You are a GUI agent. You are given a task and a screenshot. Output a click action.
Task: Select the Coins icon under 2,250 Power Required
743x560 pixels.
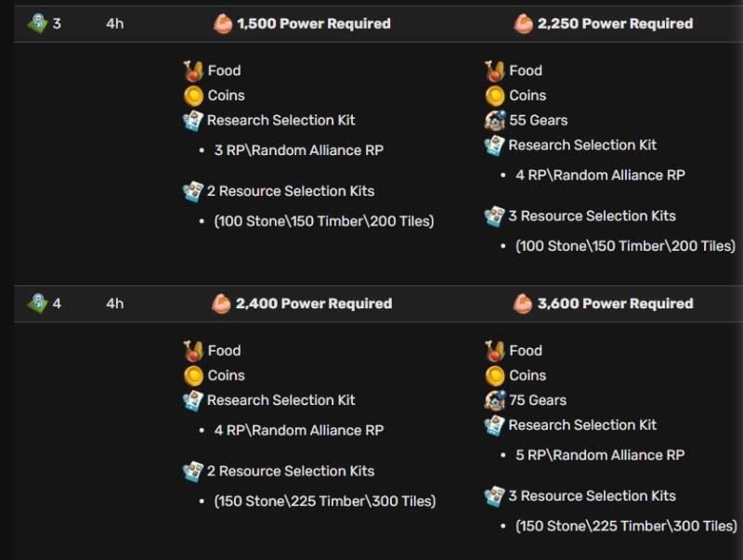495,95
